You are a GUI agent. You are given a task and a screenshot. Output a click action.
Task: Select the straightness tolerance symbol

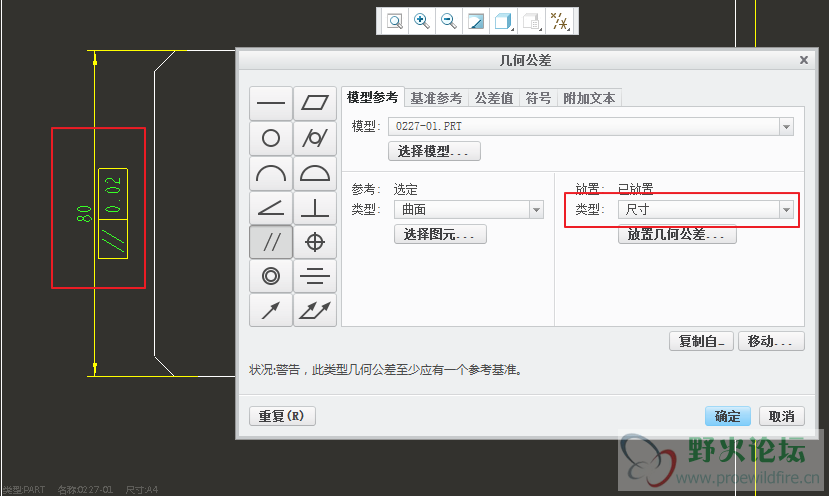271,104
